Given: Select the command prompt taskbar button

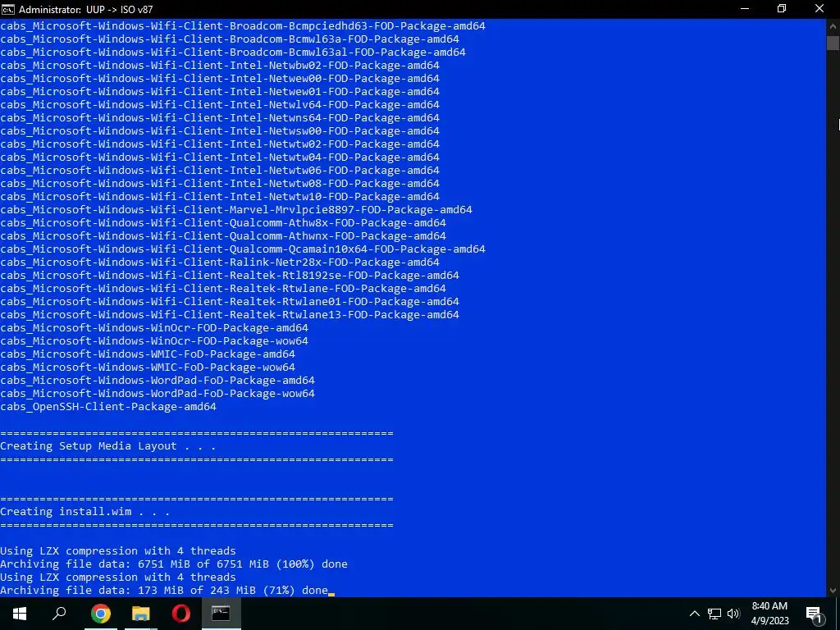Looking at the screenshot, I should pyautogui.click(x=221, y=614).
